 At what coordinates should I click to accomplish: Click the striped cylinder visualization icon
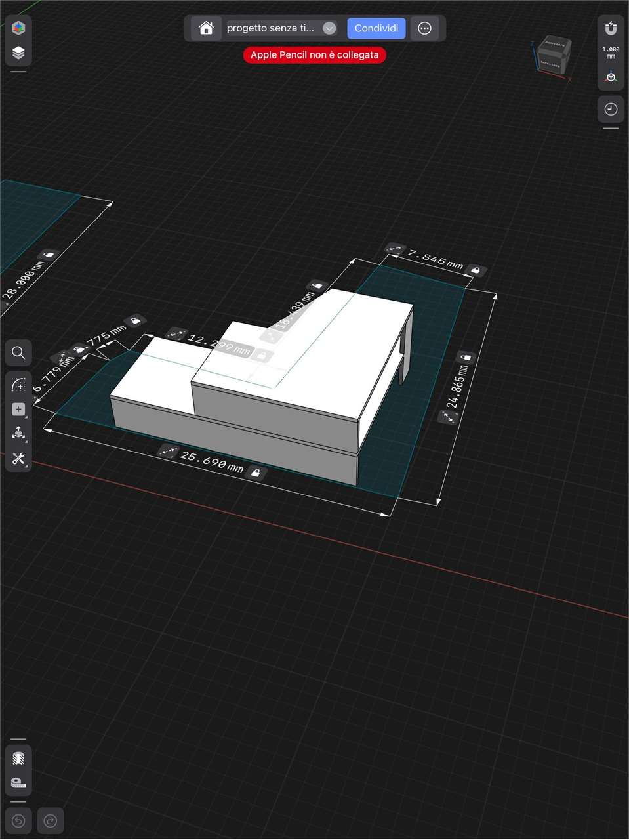pos(18,758)
